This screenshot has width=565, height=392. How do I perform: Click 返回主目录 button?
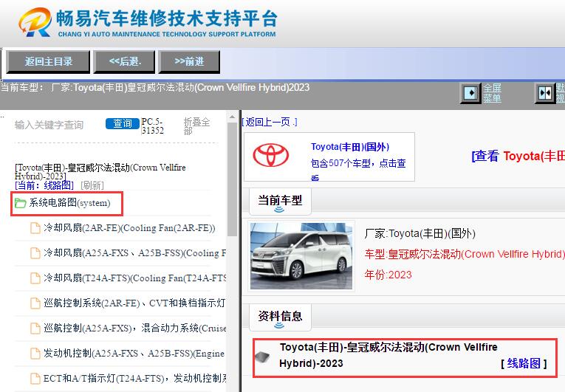point(48,61)
